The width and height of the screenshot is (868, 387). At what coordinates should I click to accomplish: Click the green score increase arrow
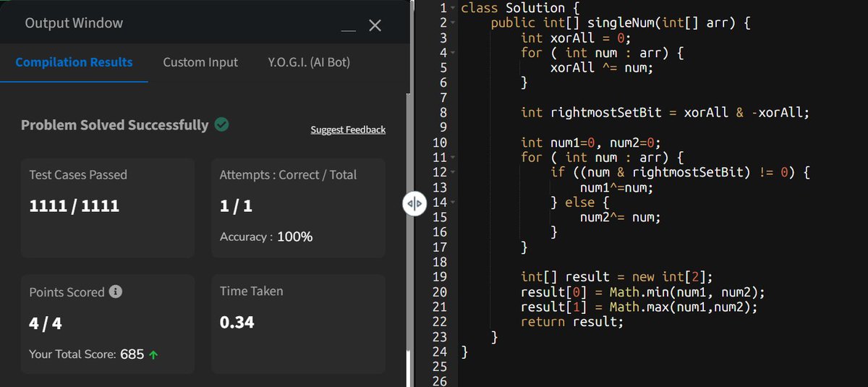click(x=153, y=355)
